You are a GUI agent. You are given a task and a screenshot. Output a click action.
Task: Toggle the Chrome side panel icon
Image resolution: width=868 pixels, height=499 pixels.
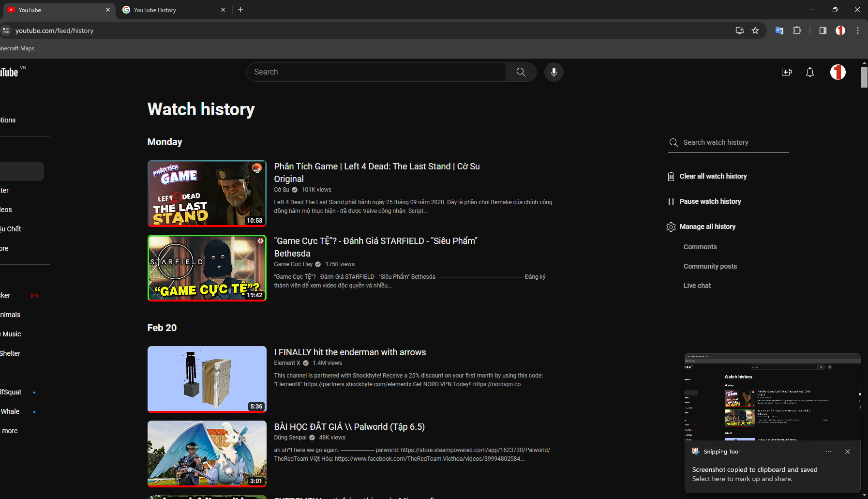823,30
